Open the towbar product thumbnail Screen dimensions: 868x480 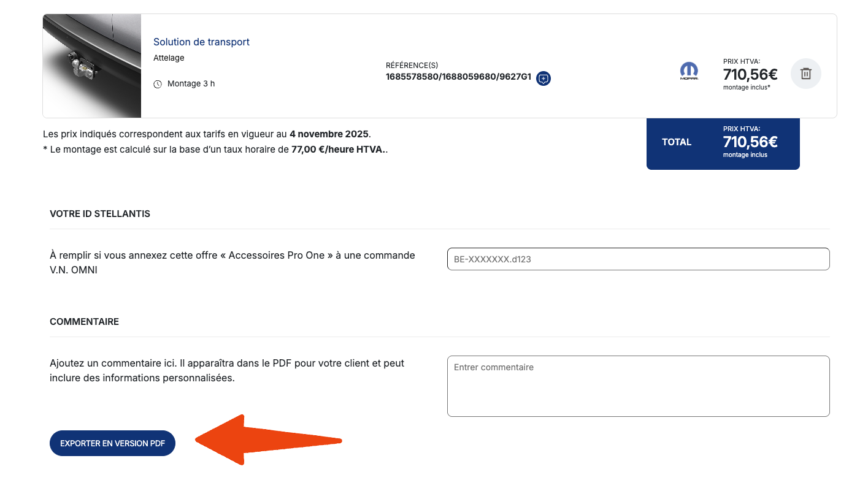(92, 66)
